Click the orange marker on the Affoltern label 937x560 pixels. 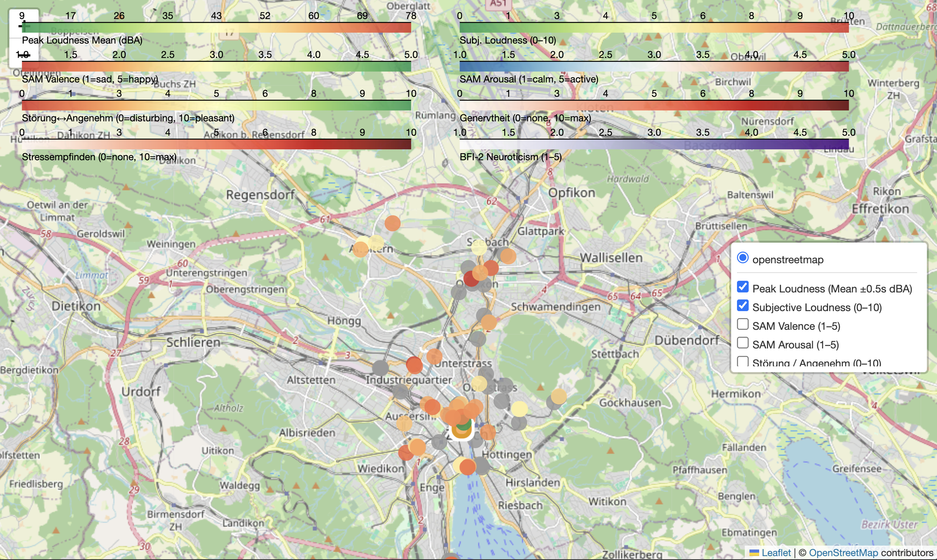click(x=361, y=249)
